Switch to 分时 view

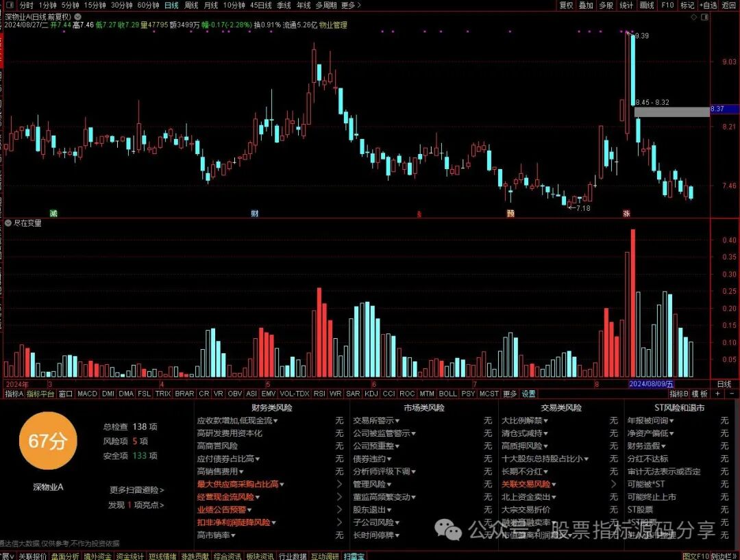tap(27, 5)
